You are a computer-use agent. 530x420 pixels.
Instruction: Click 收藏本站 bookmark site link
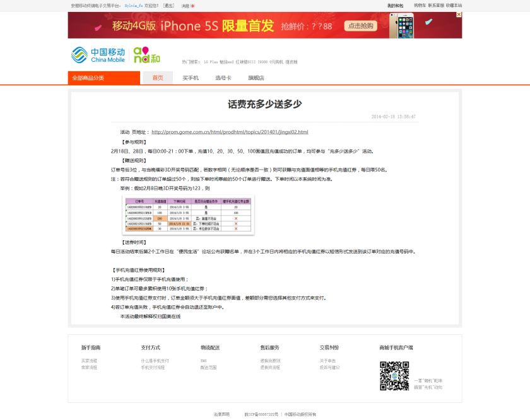pyautogui.click(x=454, y=6)
